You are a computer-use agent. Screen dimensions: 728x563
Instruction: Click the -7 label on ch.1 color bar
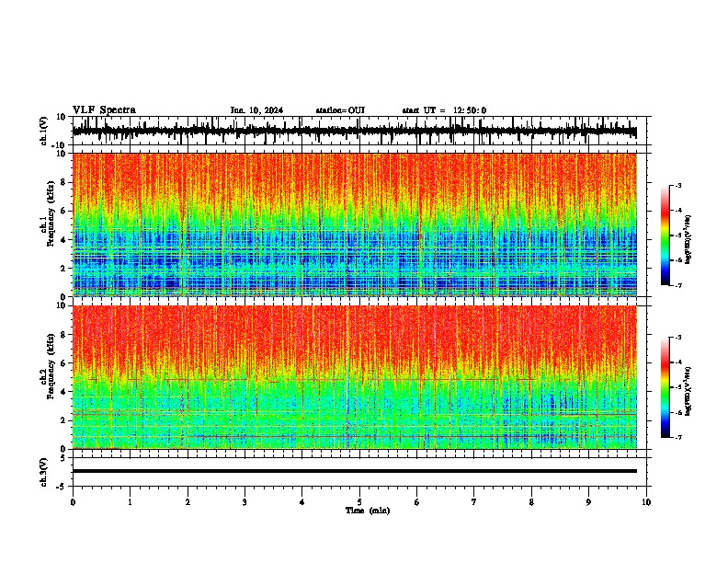(x=677, y=285)
